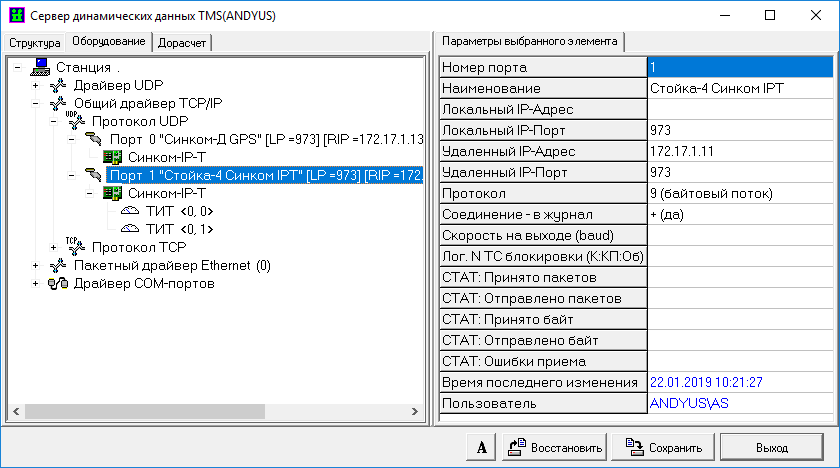Click the Протокол TCP node icon
Viewport: 840px width, 468px height.
(x=76, y=247)
